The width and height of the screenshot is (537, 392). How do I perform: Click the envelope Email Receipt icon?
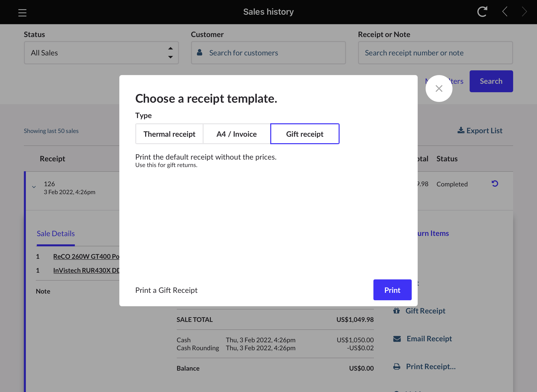[397, 339]
